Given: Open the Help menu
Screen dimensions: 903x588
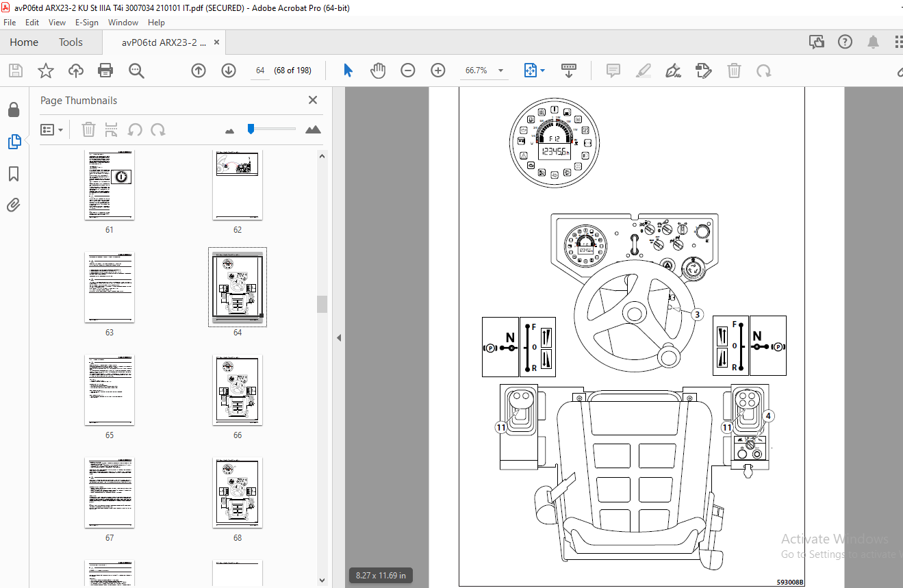Looking at the screenshot, I should tap(156, 23).
